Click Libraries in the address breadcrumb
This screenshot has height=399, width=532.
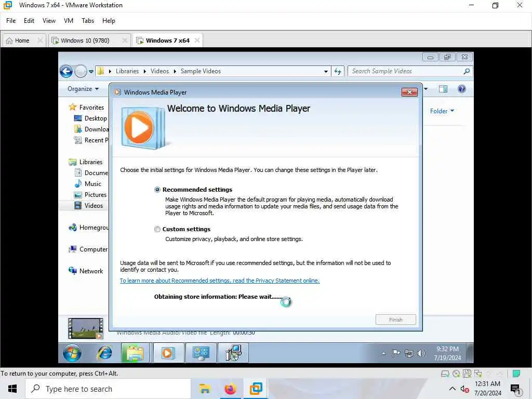click(127, 71)
